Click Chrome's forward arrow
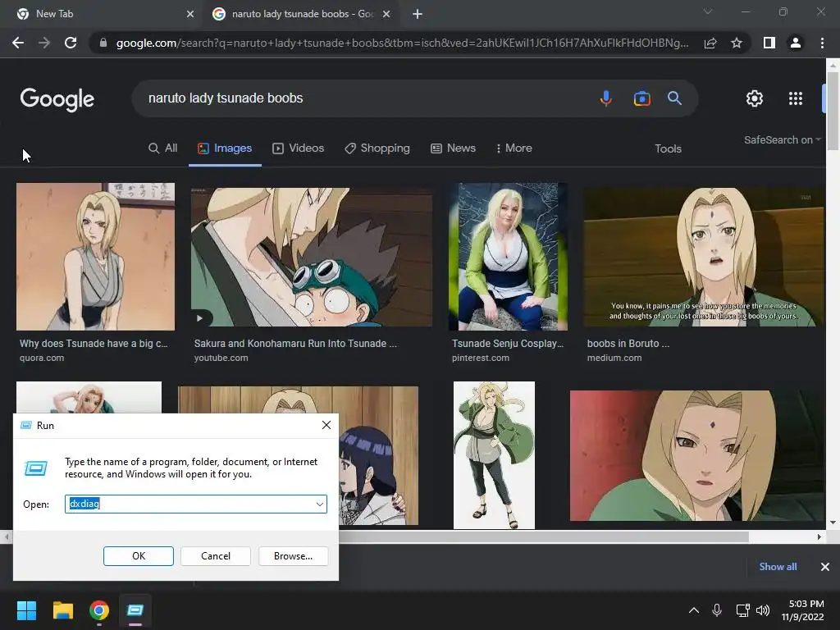The height and width of the screenshot is (630, 840). [44, 43]
